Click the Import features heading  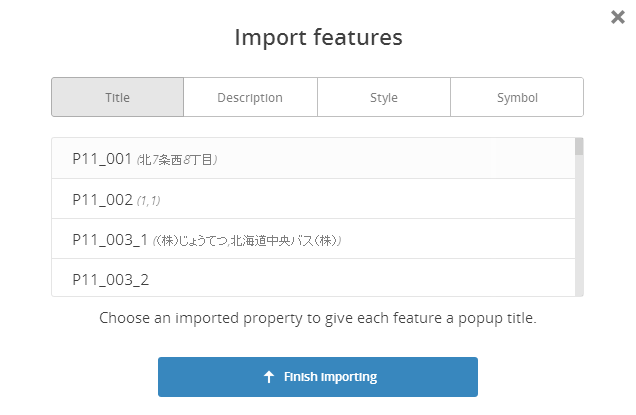pyautogui.click(x=318, y=38)
